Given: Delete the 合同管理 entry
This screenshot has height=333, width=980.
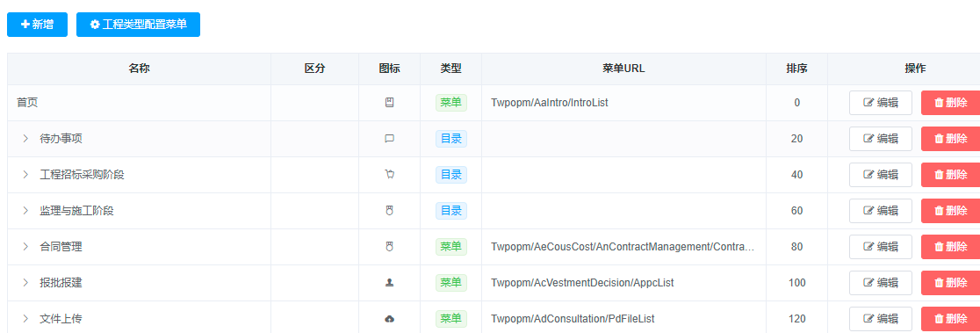Looking at the screenshot, I should coord(951,247).
